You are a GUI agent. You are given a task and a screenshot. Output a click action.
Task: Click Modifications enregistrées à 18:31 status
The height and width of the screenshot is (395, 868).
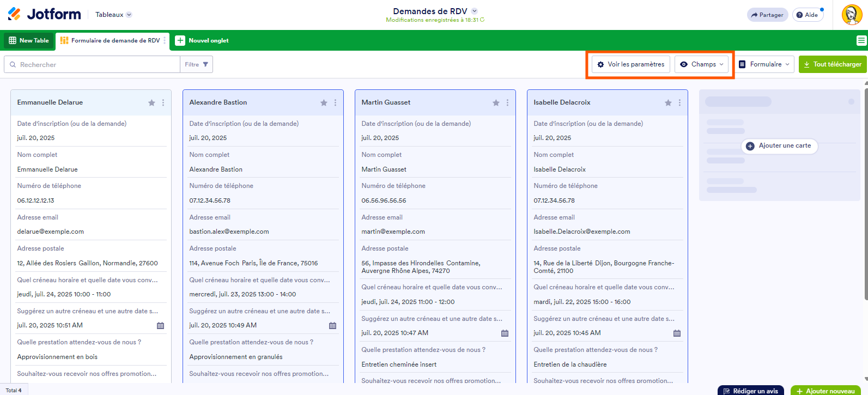pyautogui.click(x=435, y=20)
